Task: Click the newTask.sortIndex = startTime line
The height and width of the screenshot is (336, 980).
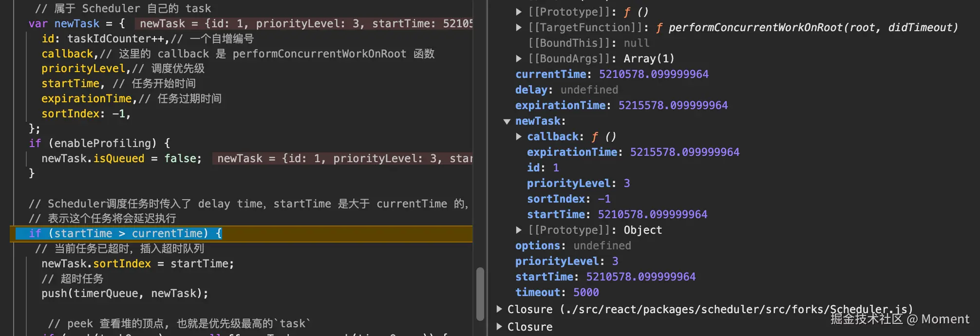Action: (x=138, y=264)
